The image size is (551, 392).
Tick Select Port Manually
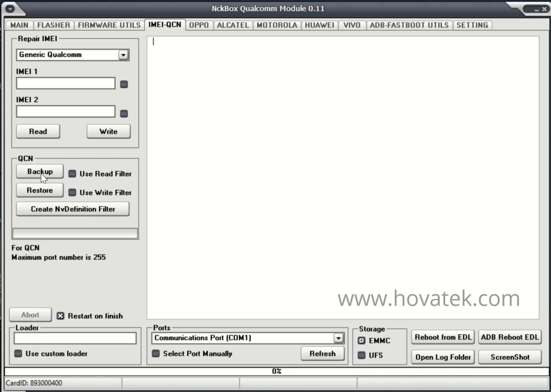coord(156,354)
